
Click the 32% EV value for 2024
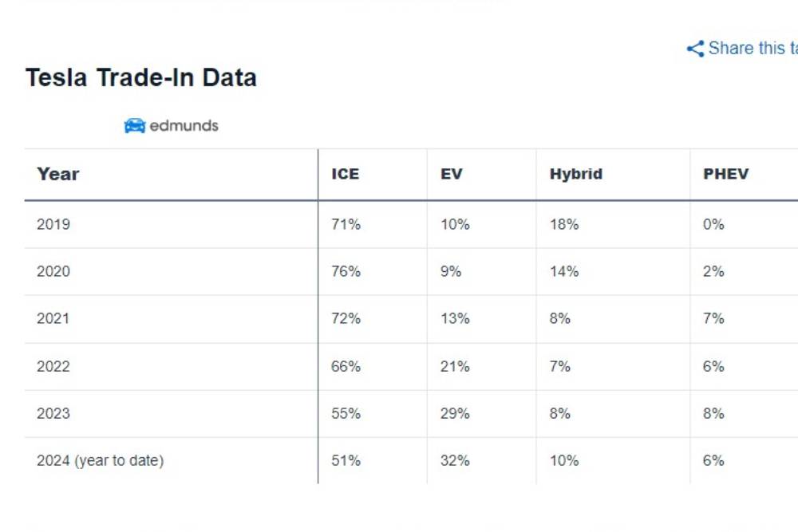click(455, 460)
